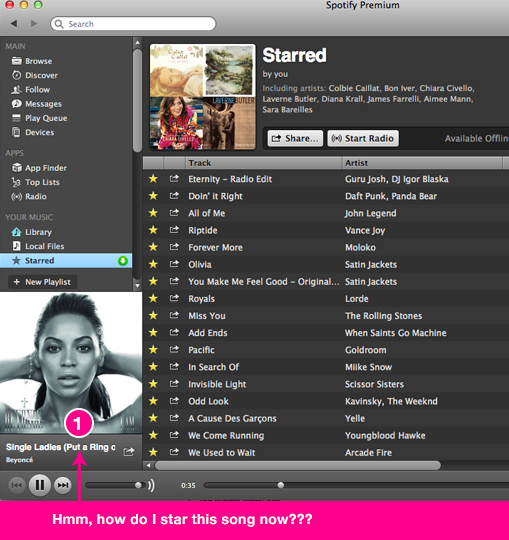The image size is (509, 540).
Task: Click the star beside Odd Look
Action: [153, 401]
